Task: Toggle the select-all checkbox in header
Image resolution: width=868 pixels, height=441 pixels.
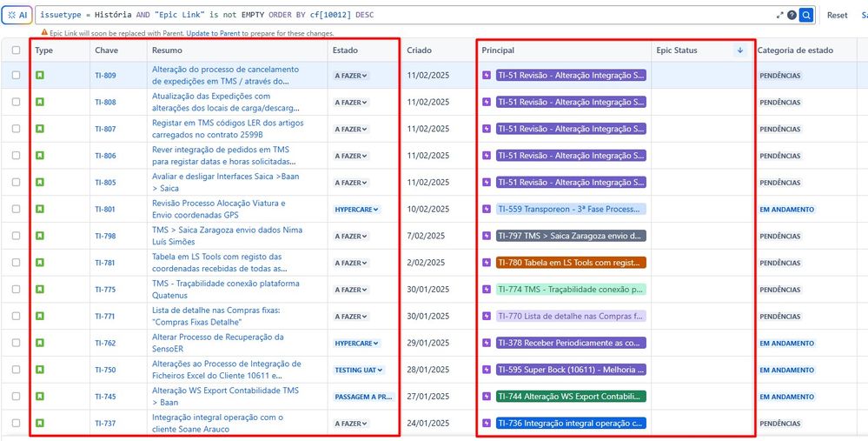Action: tap(16, 50)
